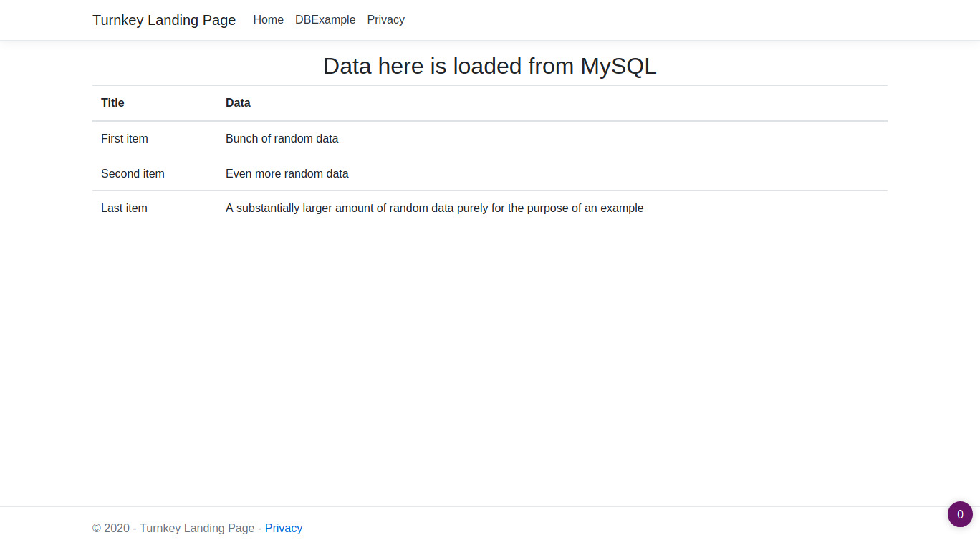Click the grey 'Turnkey Landing Page' footer text
This screenshot has width=980, height=550.
point(197,528)
